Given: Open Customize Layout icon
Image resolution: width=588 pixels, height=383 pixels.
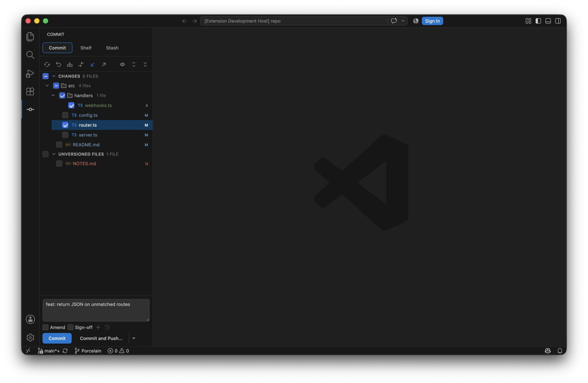Looking at the screenshot, I should click(528, 21).
